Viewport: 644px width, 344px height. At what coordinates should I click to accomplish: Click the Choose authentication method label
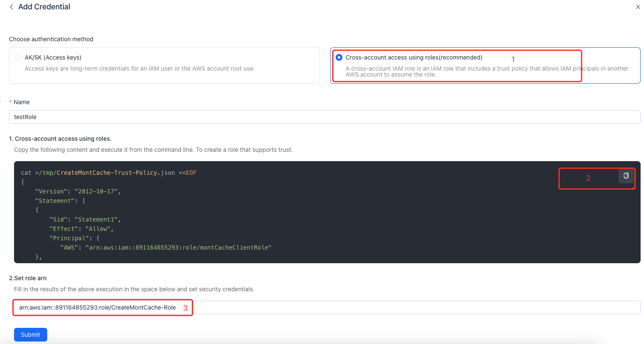point(51,39)
